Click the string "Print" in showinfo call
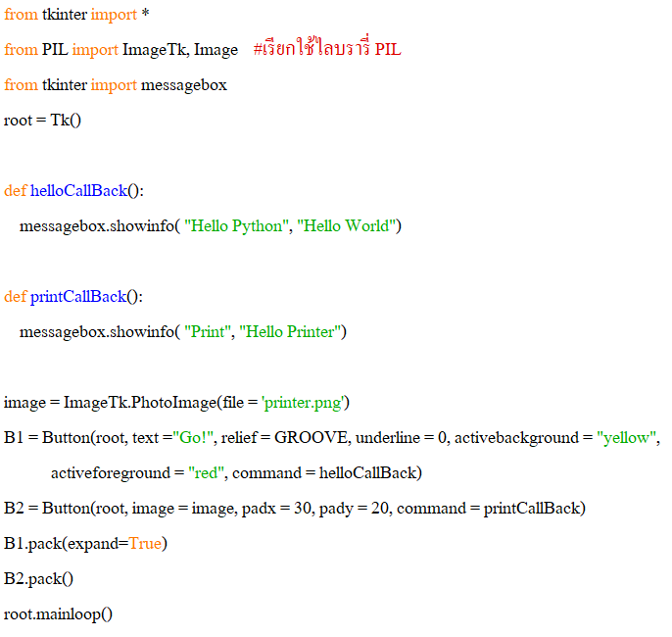672x637 pixels. (208, 332)
